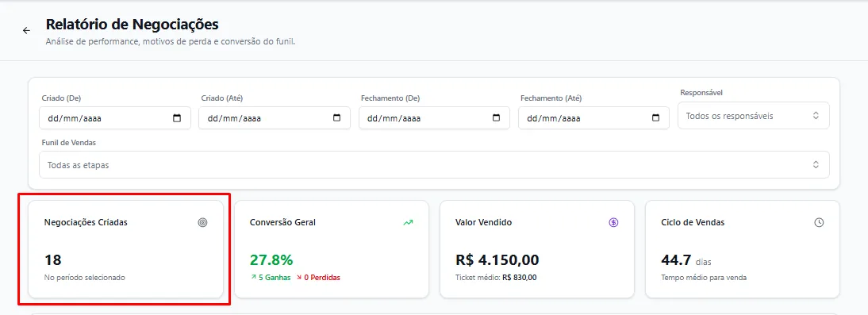The width and height of the screenshot is (868, 315).
Task: Click the 27.8% conversion value
Action: (x=271, y=259)
